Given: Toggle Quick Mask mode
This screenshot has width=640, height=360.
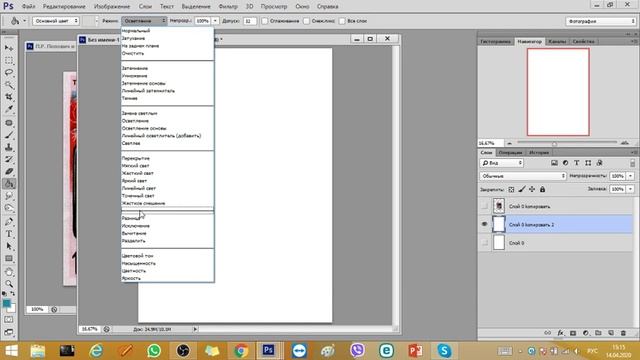Looking at the screenshot, I should pos(9,320).
